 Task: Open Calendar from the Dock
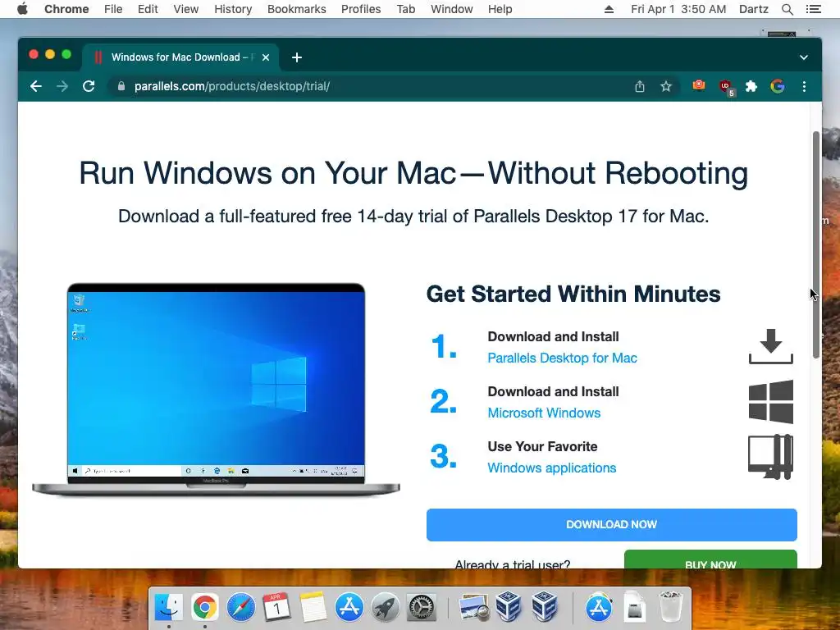coord(277,608)
